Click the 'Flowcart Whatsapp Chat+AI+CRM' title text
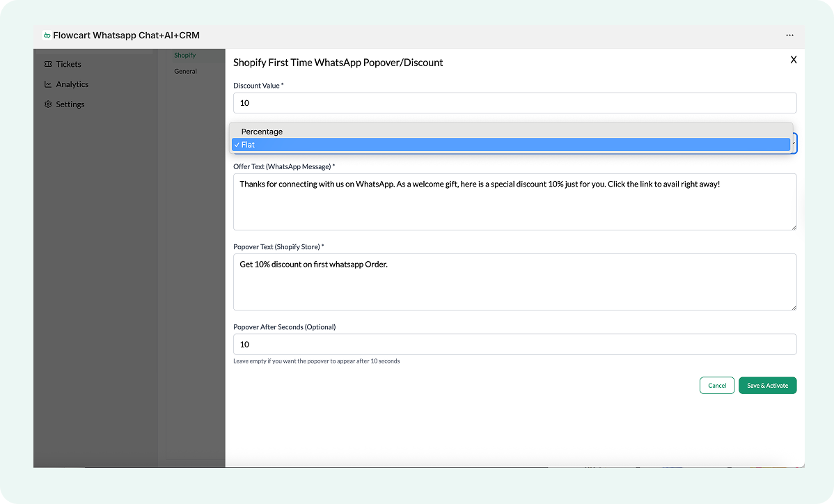This screenshot has width=834, height=504. click(x=127, y=36)
